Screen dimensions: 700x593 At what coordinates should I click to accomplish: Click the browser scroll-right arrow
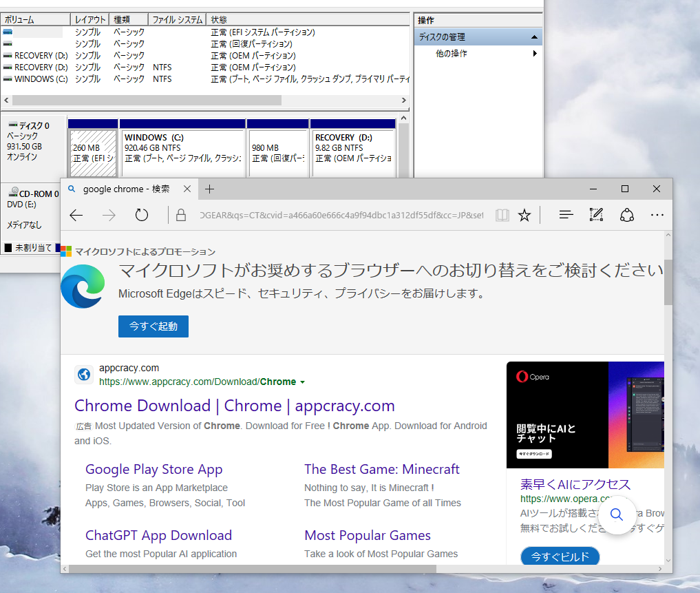[660, 569]
